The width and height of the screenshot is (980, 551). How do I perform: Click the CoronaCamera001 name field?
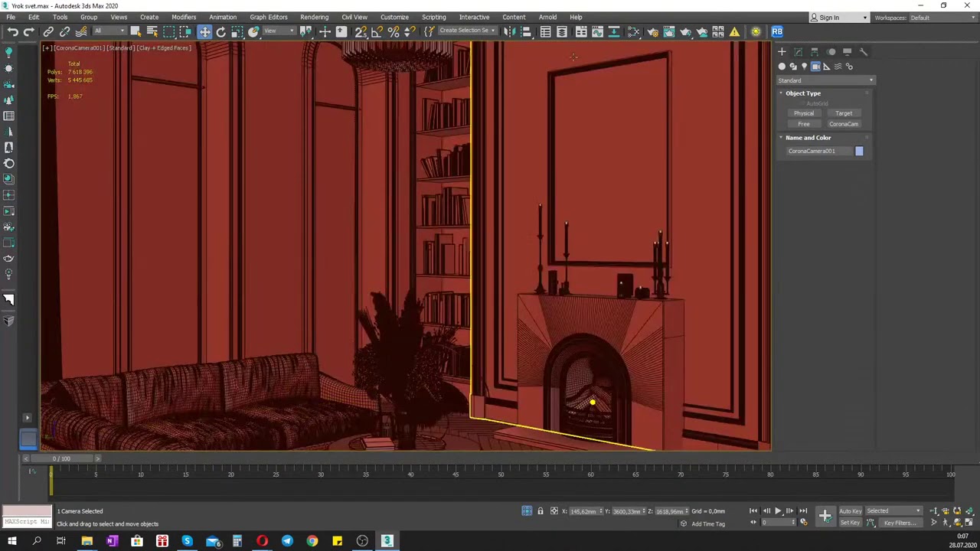818,152
